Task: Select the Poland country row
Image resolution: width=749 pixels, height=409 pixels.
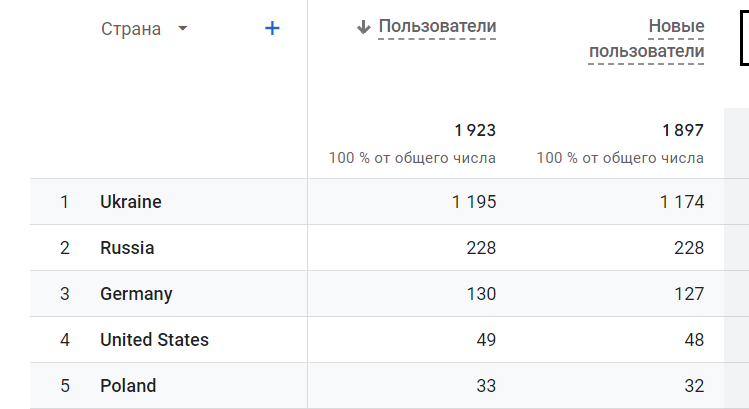Action: pos(128,386)
